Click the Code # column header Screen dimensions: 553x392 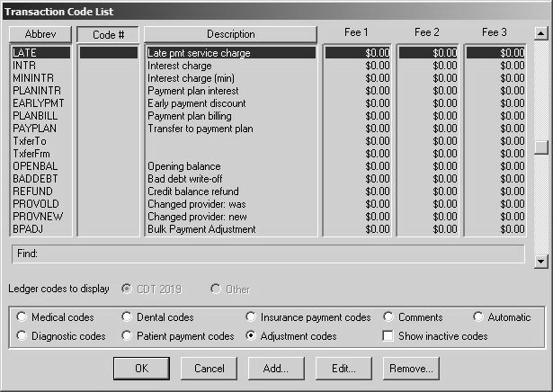click(x=107, y=34)
